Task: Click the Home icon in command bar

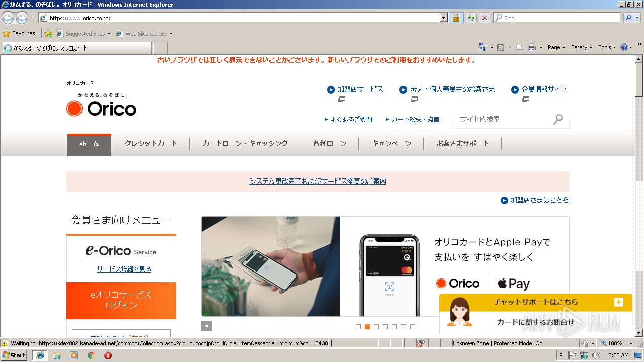Action: coord(482,47)
